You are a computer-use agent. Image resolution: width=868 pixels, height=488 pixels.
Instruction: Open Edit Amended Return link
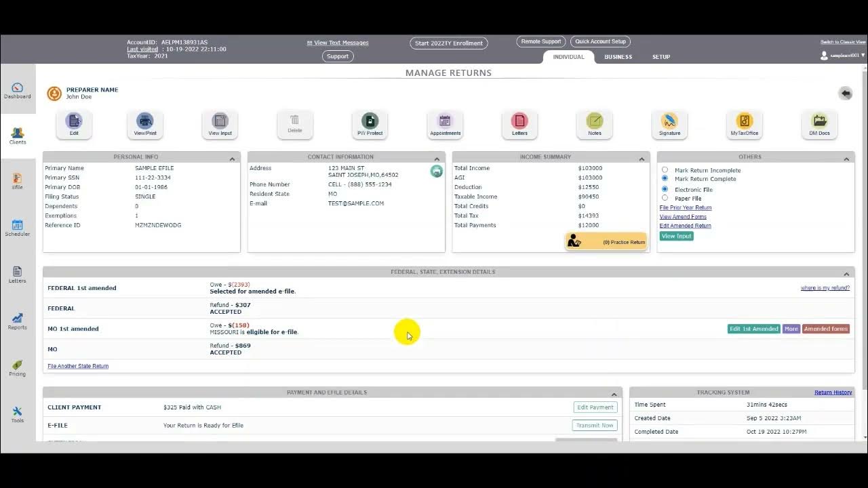686,226
